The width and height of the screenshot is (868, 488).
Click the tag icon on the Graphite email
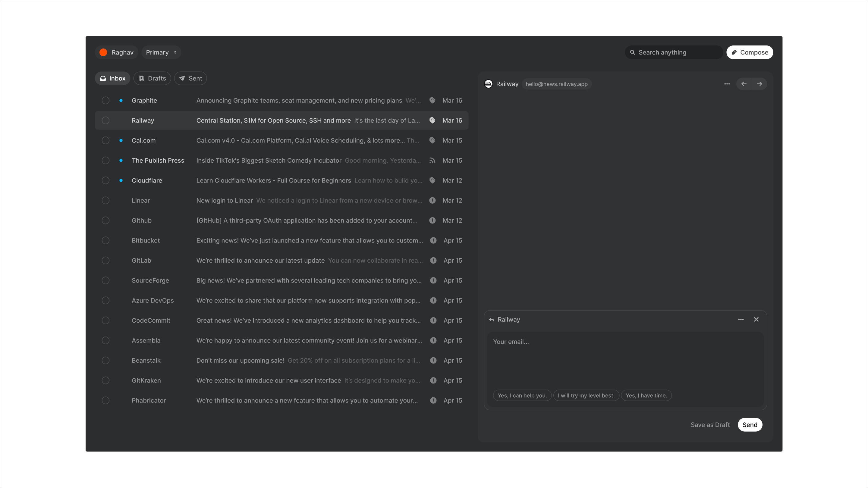click(x=432, y=100)
